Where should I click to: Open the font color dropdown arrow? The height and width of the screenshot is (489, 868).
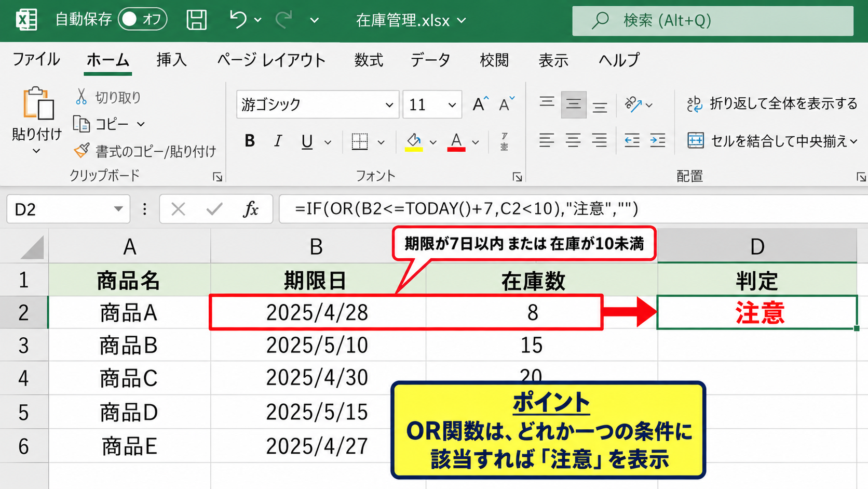point(476,142)
